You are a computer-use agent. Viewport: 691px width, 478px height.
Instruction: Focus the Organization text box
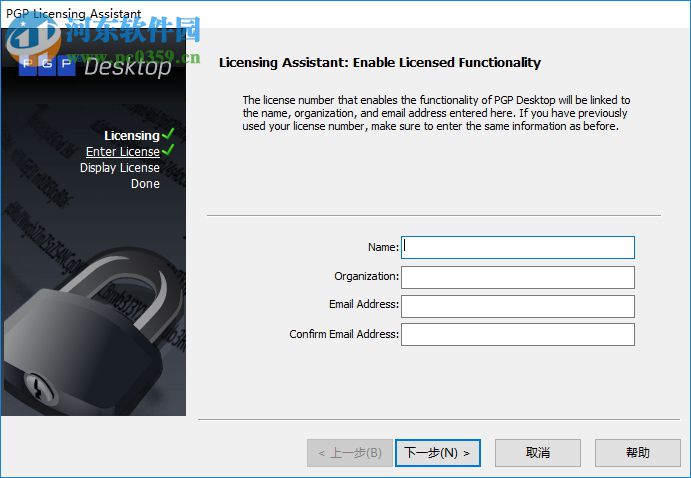pos(518,277)
